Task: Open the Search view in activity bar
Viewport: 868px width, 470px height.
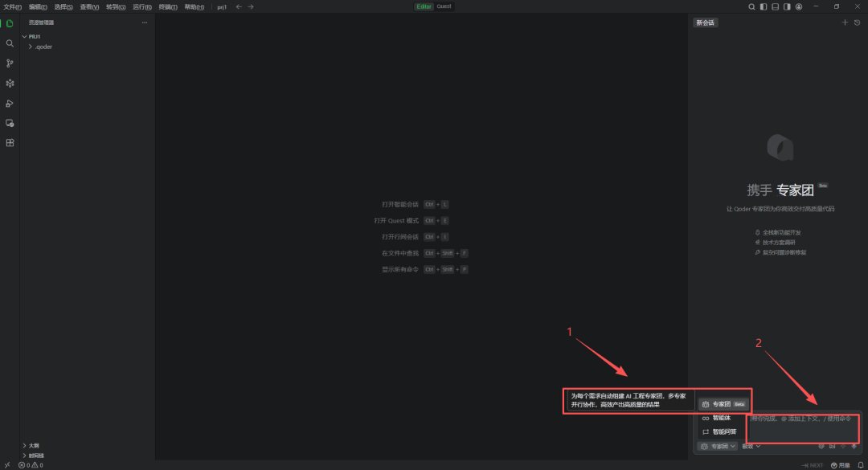Action: (10, 43)
